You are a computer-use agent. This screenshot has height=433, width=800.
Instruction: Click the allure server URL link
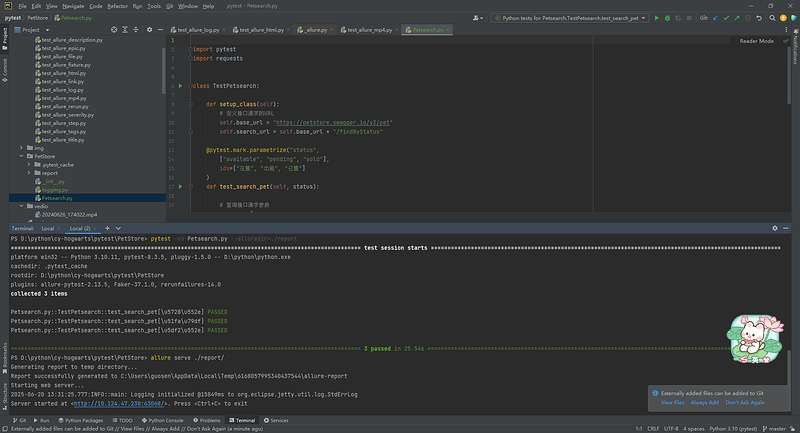point(119,403)
